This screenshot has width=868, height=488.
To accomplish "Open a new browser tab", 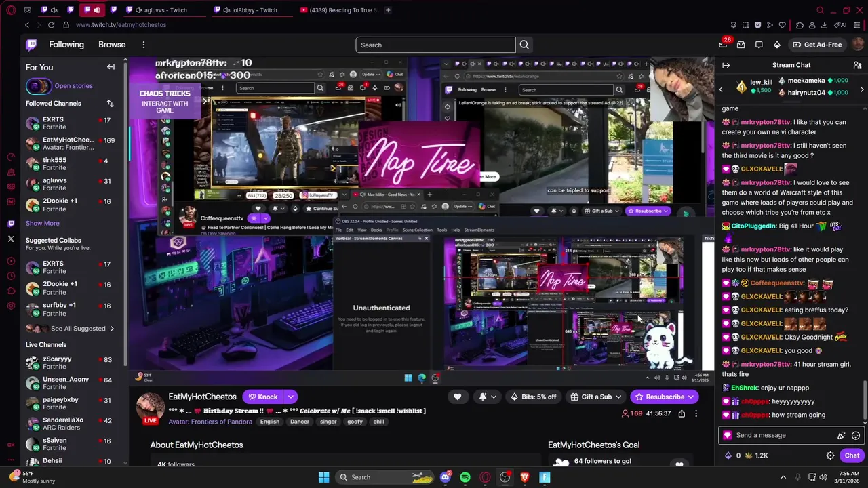I will (388, 10).
